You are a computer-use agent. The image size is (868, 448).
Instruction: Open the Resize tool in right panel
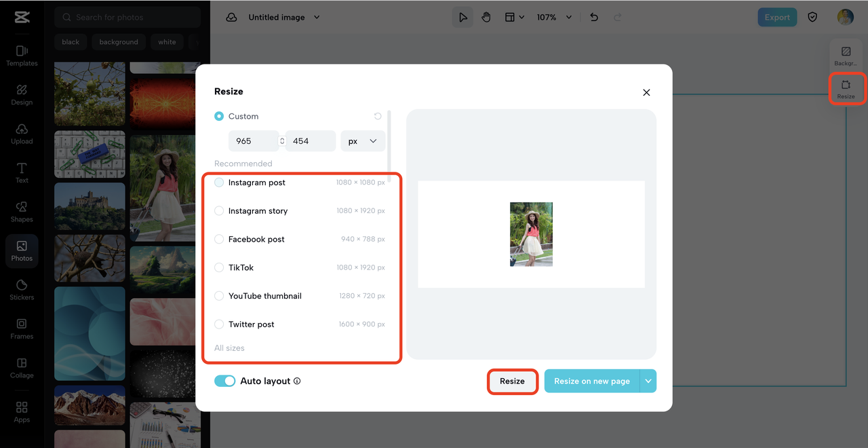(846, 89)
